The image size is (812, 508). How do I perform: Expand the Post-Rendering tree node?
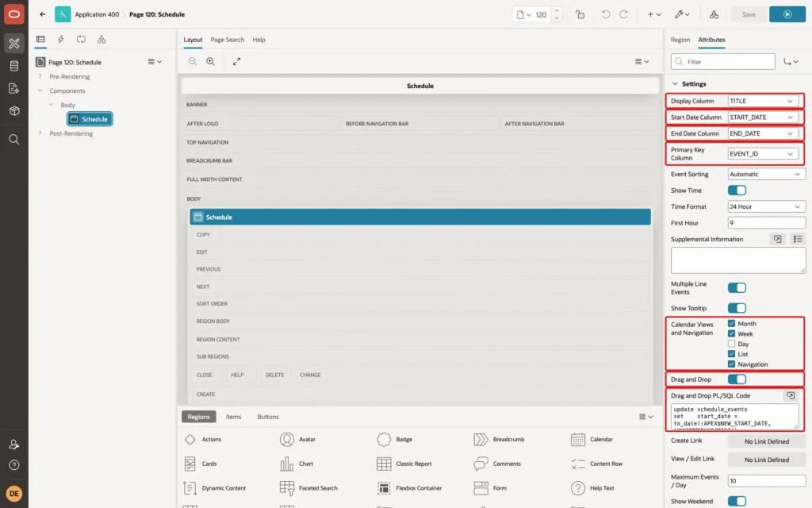pyautogui.click(x=40, y=133)
